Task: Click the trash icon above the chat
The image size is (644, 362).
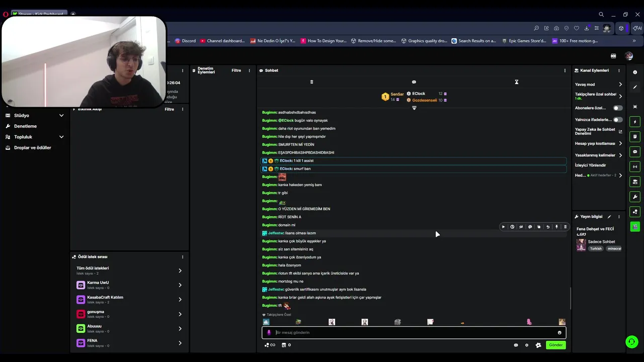Action: (311, 82)
